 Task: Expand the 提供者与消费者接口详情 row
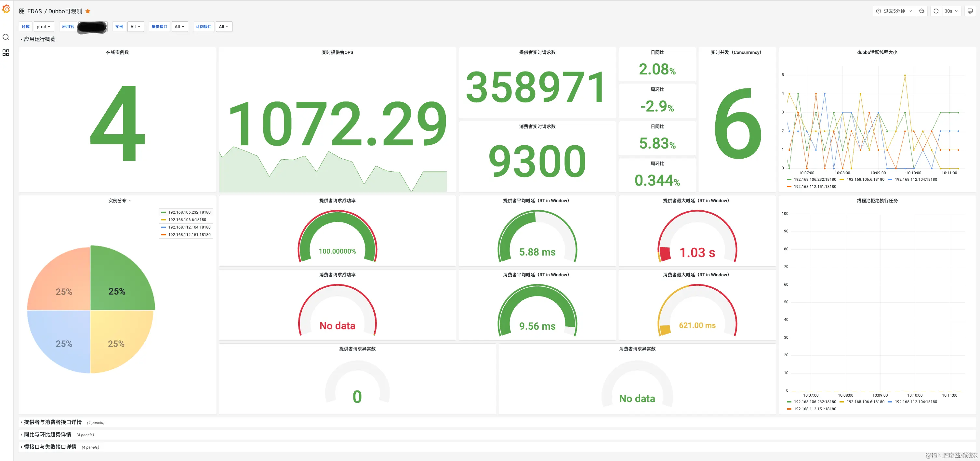click(x=52, y=422)
